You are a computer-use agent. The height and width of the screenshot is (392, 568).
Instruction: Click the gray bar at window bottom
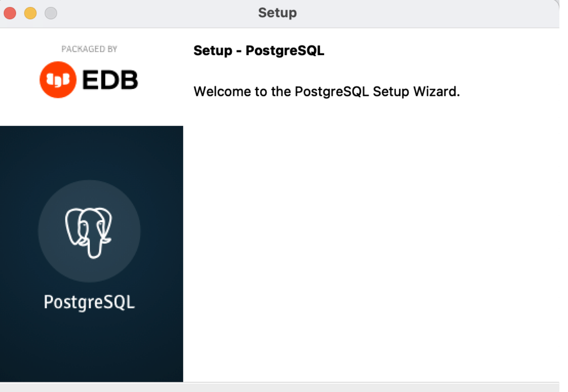280,388
